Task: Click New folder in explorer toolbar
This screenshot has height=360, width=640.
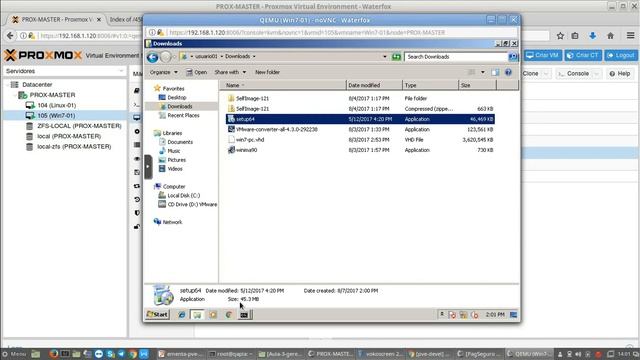Action: (x=267, y=72)
